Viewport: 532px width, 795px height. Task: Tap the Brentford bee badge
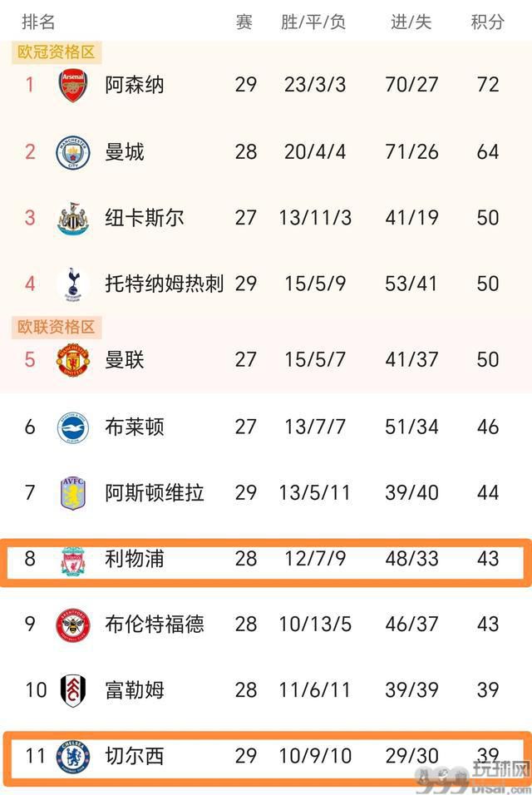pyautogui.click(x=73, y=625)
